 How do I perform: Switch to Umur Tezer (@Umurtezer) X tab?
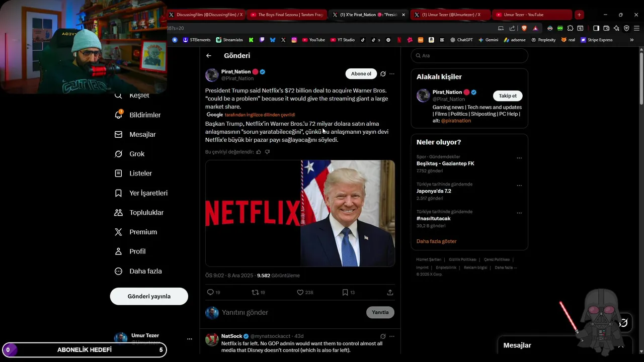[450, 15]
